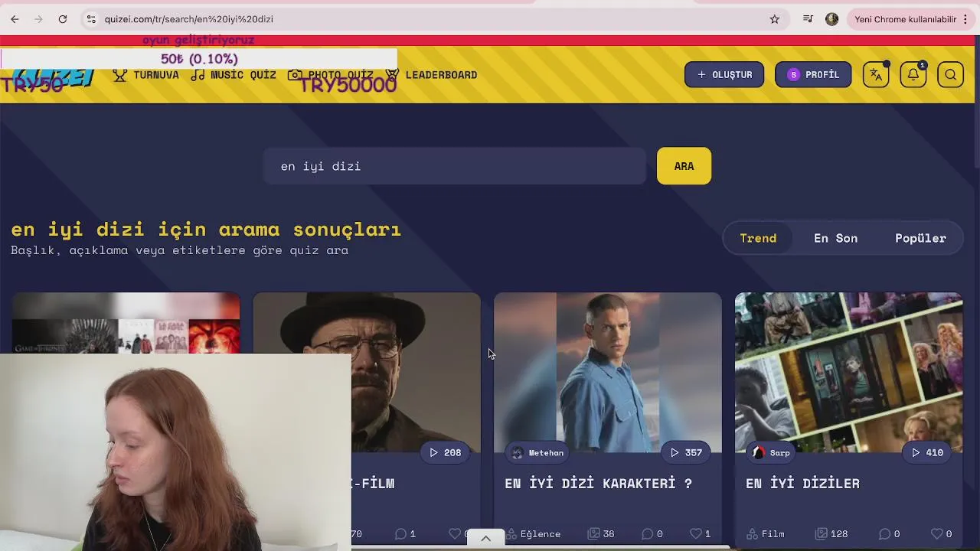This screenshot has height=551, width=980.
Task: Open comments on EN İYİ DİZİLER card
Action: click(890, 534)
